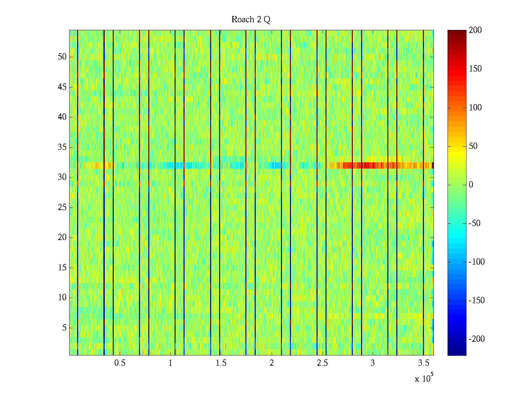Click the y-axis tick label 30

(x=62, y=177)
